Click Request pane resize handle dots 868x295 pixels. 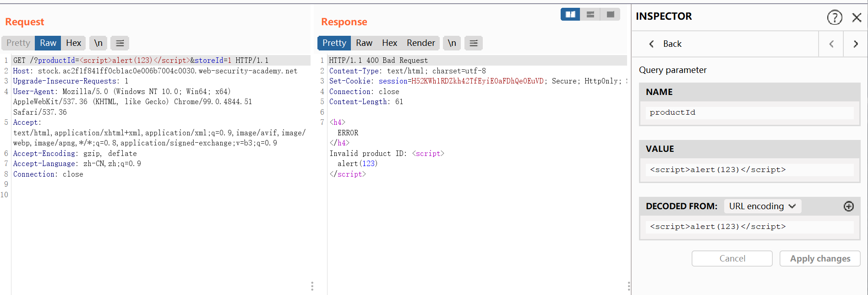point(312,286)
